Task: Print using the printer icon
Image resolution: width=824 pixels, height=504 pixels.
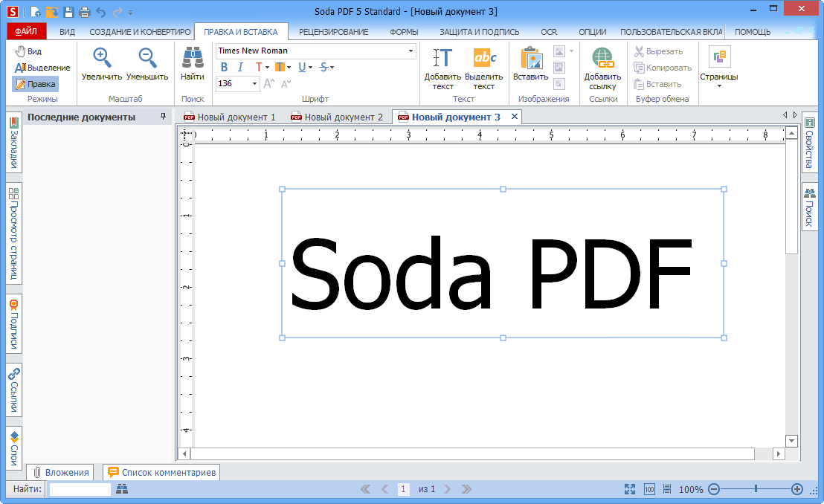Action: tap(84, 12)
